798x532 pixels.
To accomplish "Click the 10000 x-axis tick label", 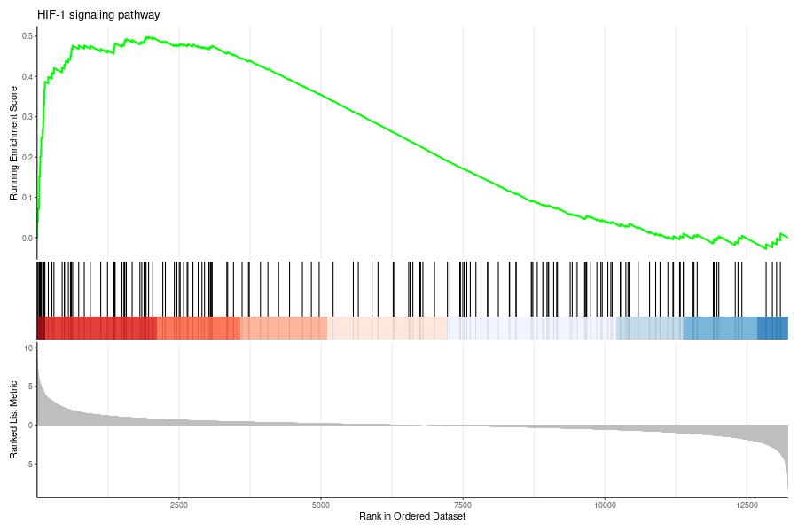I will (605, 505).
